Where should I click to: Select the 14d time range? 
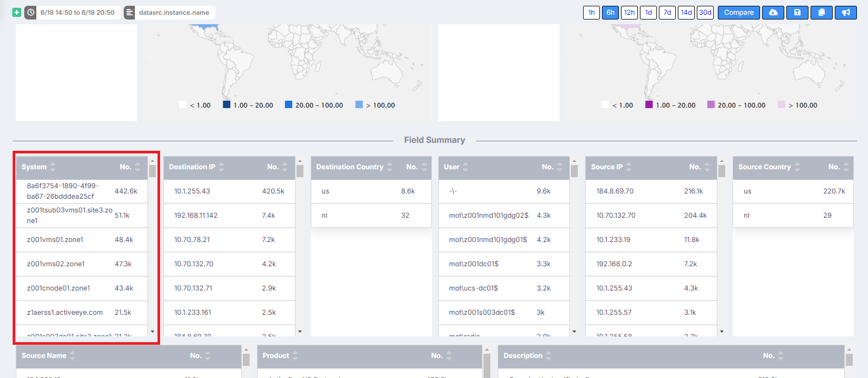(x=686, y=12)
